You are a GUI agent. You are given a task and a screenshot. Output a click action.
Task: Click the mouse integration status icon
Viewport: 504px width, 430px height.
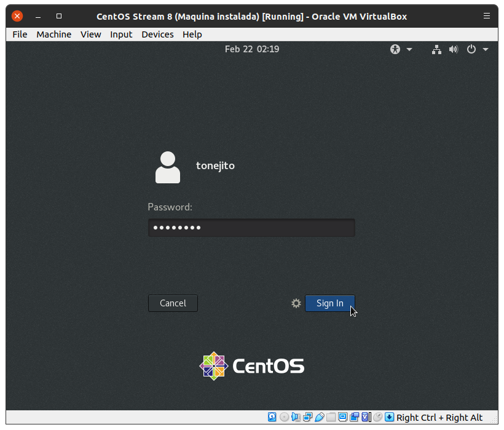pos(378,417)
